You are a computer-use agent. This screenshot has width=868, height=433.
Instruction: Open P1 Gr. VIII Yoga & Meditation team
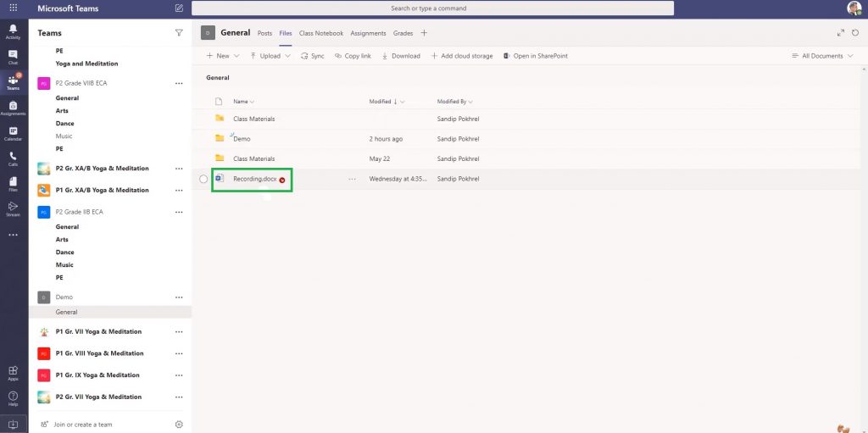click(x=100, y=353)
